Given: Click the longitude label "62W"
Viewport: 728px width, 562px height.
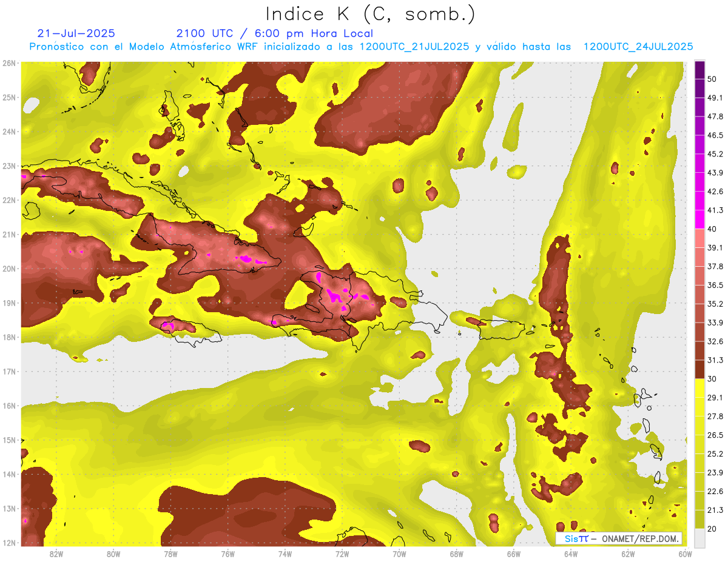Looking at the screenshot, I should (628, 554).
